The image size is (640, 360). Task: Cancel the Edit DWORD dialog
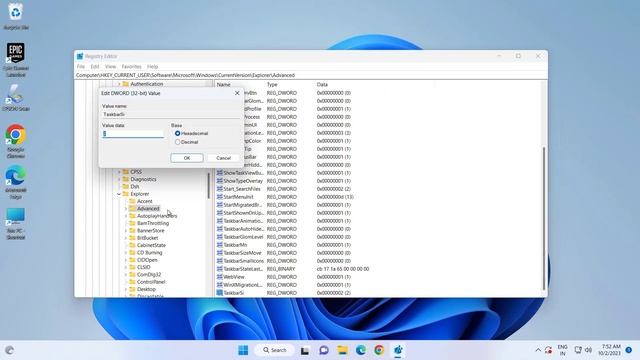[x=223, y=158]
